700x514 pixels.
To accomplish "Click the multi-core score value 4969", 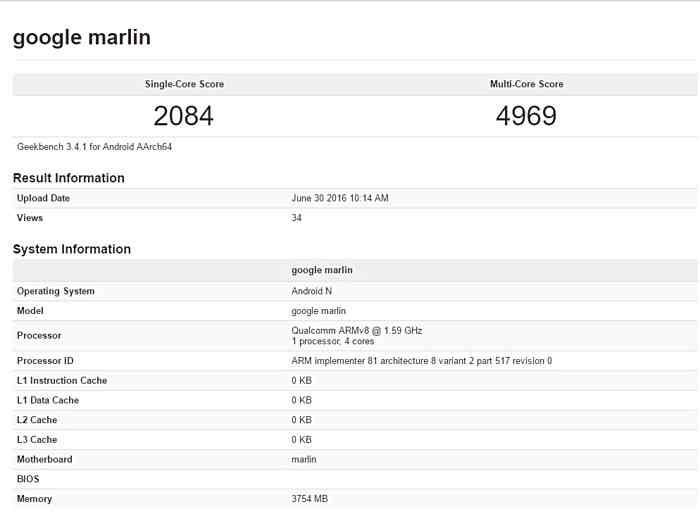I will click(526, 116).
